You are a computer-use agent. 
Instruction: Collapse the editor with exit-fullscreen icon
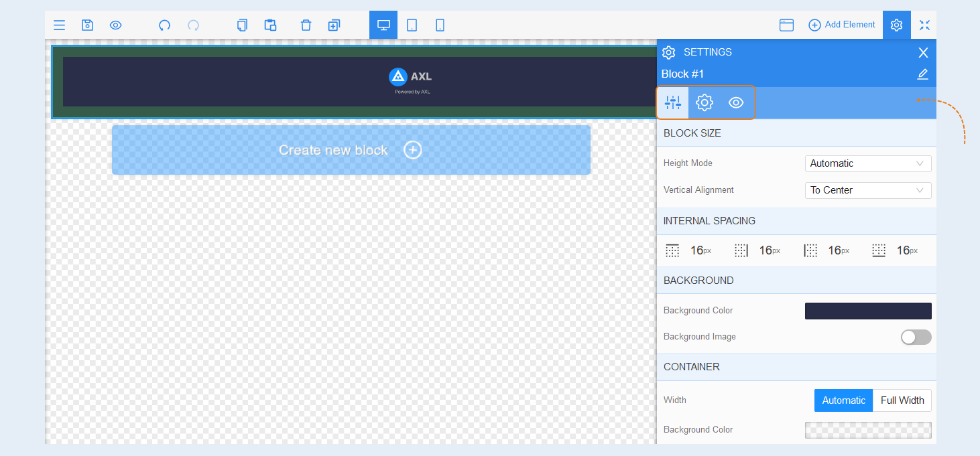click(x=924, y=25)
